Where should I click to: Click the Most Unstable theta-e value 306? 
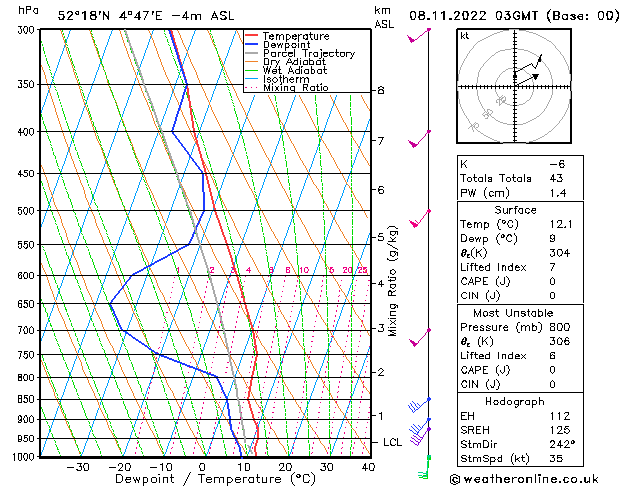(560, 341)
